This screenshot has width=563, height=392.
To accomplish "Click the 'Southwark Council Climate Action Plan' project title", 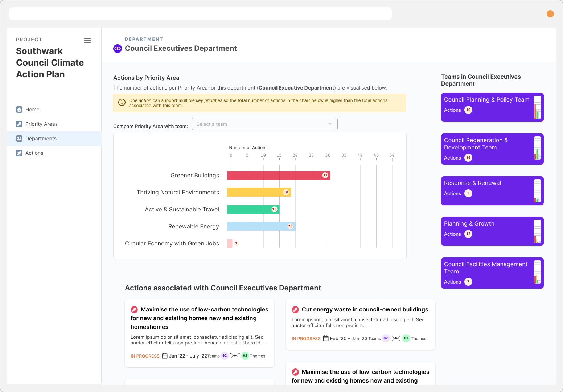I will click(x=50, y=63).
